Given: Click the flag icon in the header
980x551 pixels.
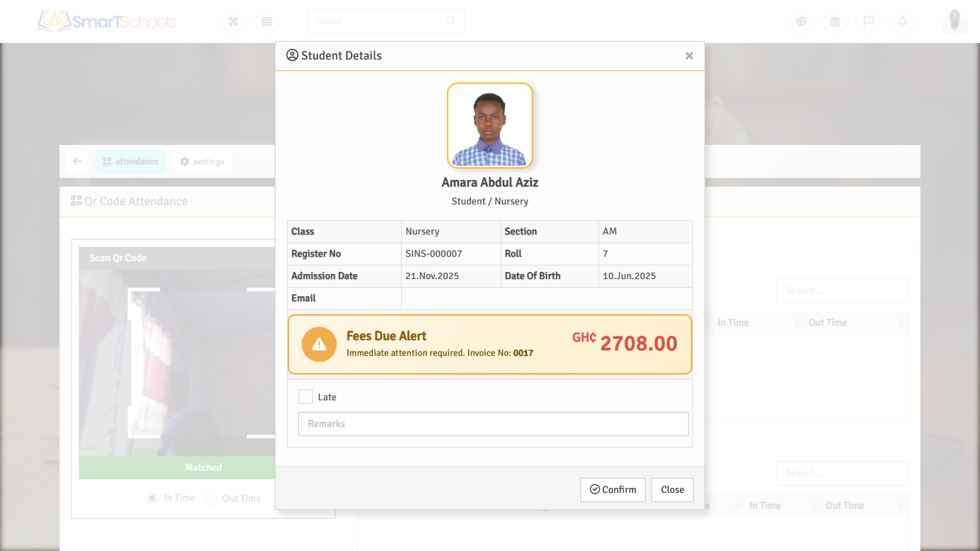Looking at the screenshot, I should (869, 22).
